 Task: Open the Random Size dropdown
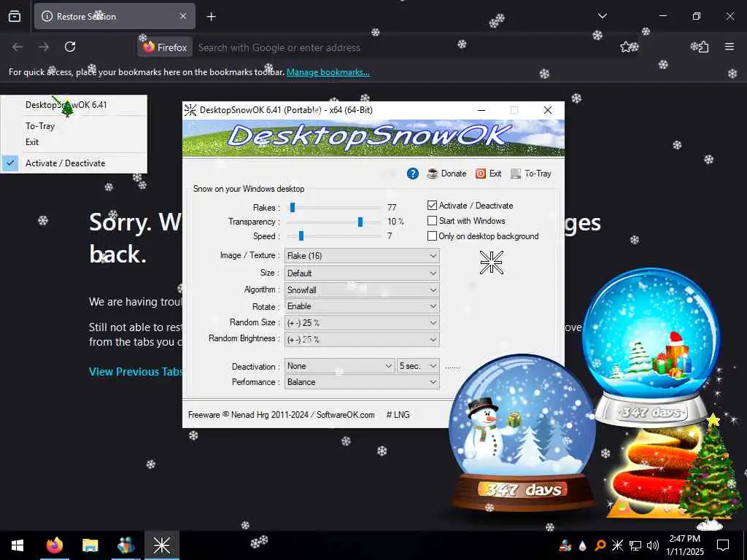tap(362, 323)
